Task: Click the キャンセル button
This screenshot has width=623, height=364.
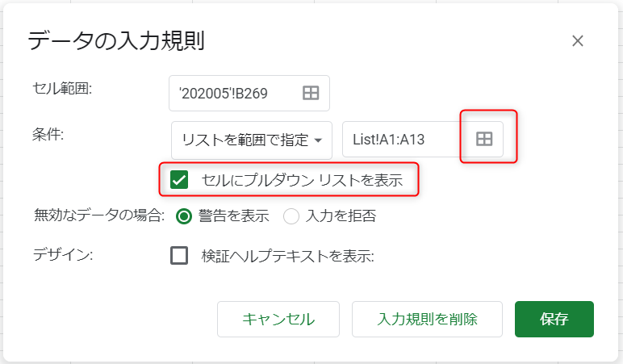Action: click(278, 319)
